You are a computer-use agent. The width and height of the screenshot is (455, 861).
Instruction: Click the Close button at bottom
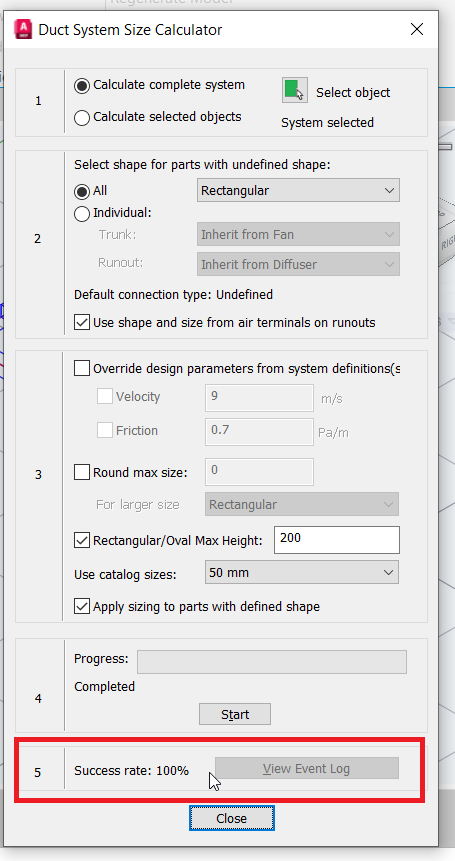pos(232,818)
